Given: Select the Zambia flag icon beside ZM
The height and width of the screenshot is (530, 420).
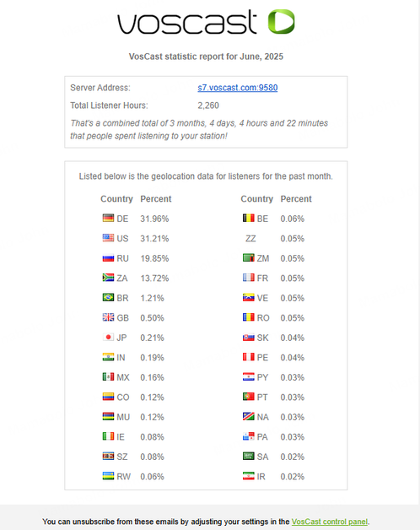Looking at the screenshot, I should click(x=248, y=258).
